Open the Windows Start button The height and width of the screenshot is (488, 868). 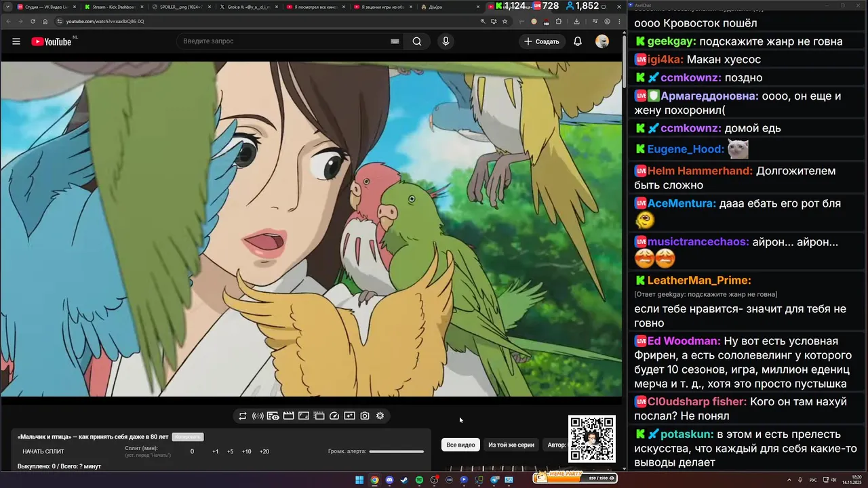(x=359, y=480)
